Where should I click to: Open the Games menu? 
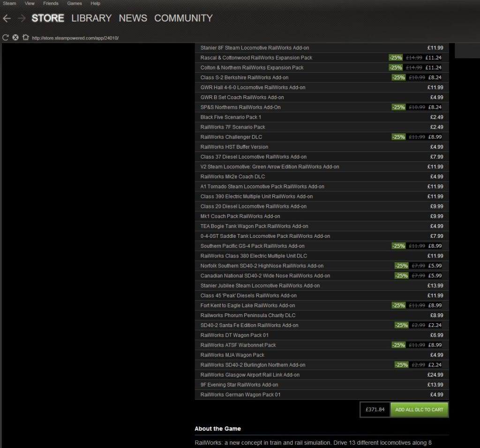click(x=75, y=3)
